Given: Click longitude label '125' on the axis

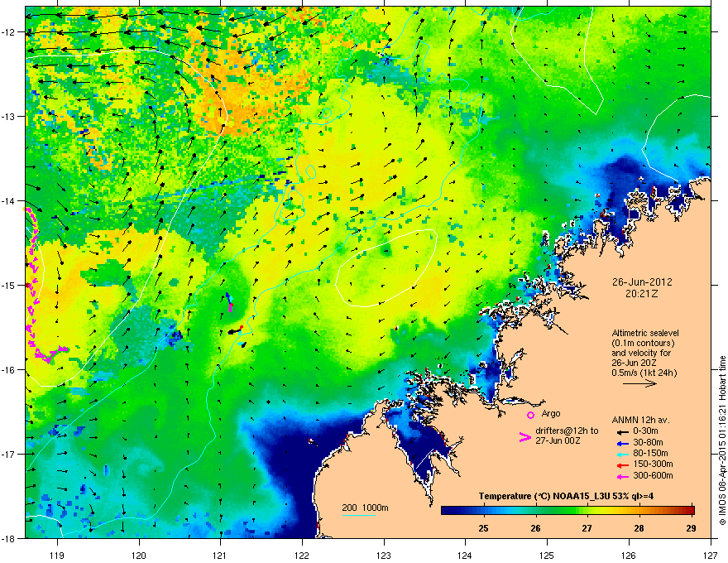Looking at the screenshot, I should pos(547,555).
